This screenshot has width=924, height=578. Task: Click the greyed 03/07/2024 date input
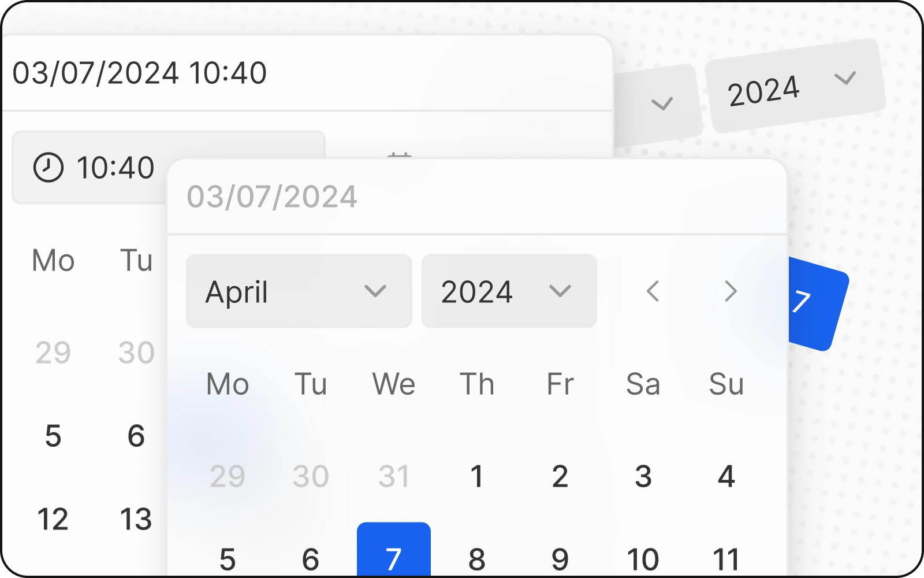(x=476, y=197)
